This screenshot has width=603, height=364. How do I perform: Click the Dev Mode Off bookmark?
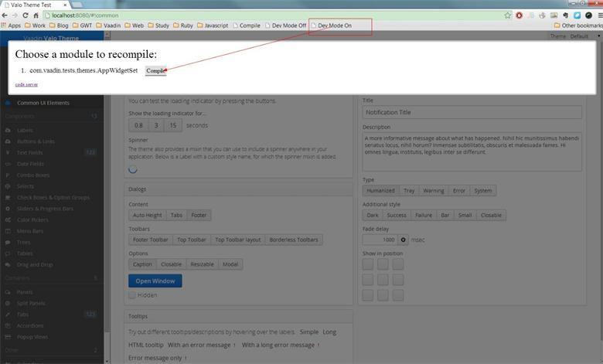285,26
